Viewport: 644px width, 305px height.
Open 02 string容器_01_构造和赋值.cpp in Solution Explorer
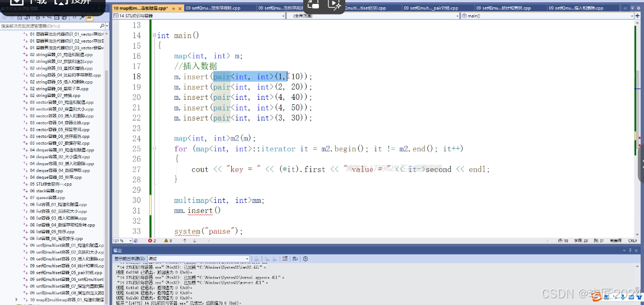(61, 54)
